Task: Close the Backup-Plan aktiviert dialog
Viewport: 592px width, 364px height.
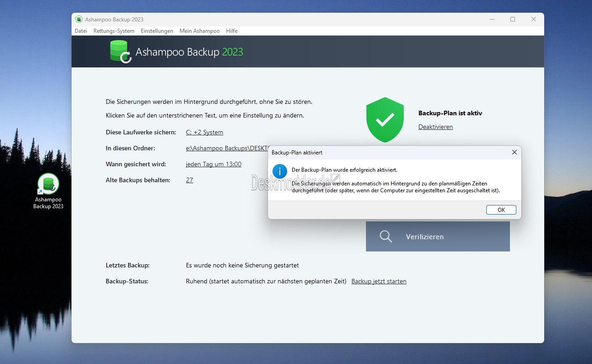Action: (x=515, y=152)
